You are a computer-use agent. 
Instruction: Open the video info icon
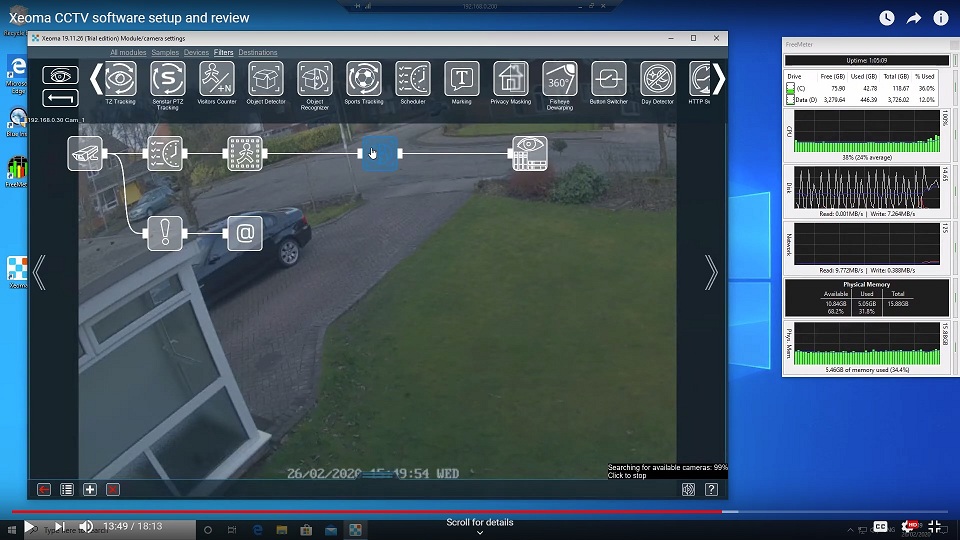[x=940, y=18]
